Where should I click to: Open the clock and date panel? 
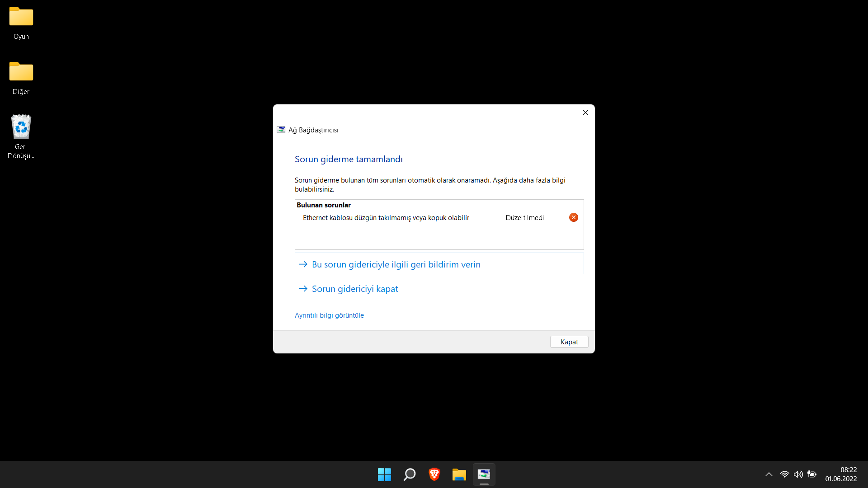841,474
